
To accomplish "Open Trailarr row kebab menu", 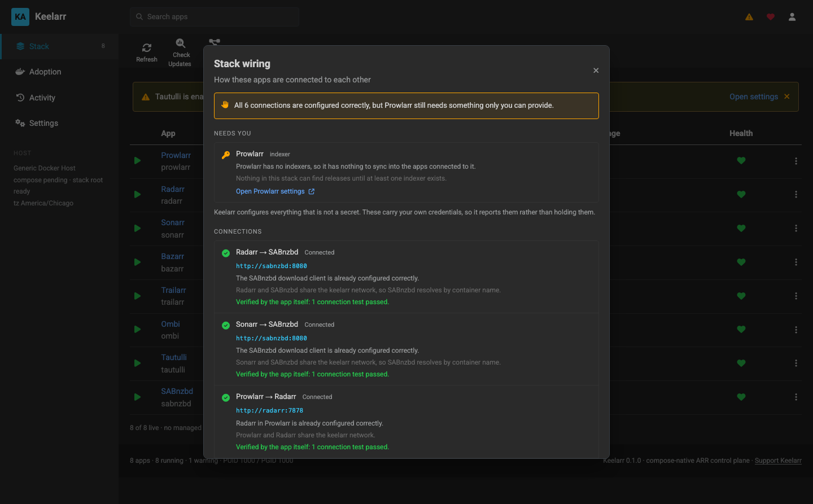I will pyautogui.click(x=796, y=296).
